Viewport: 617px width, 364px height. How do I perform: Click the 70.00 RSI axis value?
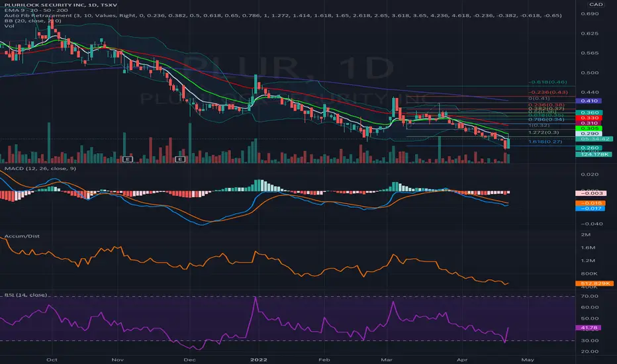point(589,296)
